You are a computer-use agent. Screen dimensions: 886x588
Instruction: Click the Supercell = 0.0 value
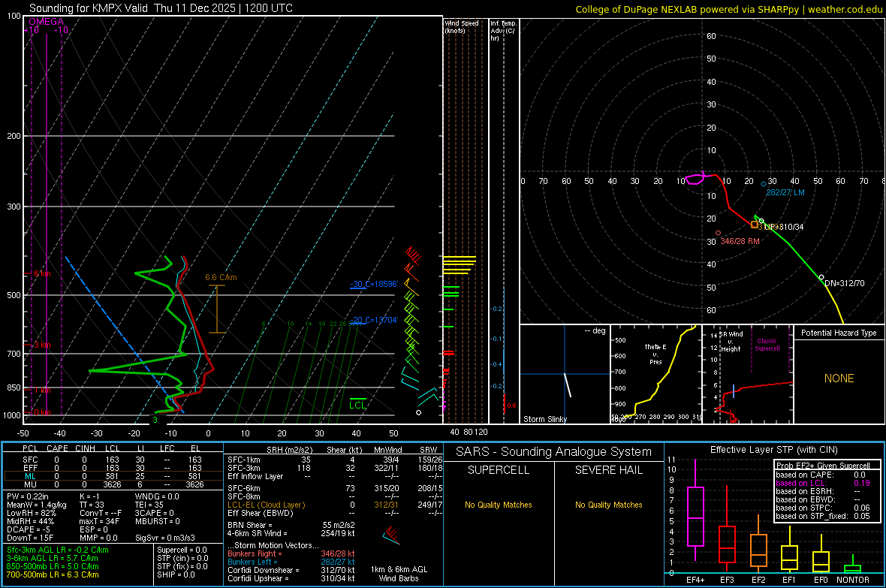click(x=182, y=550)
